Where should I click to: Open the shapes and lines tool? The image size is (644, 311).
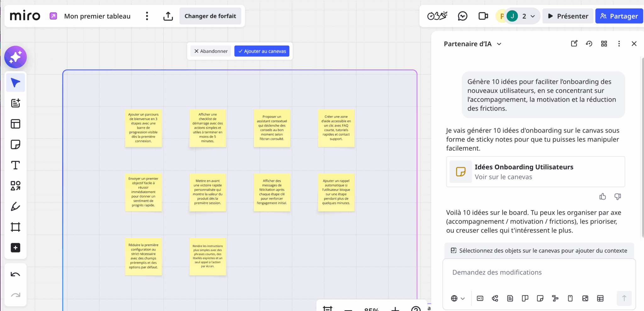15,186
